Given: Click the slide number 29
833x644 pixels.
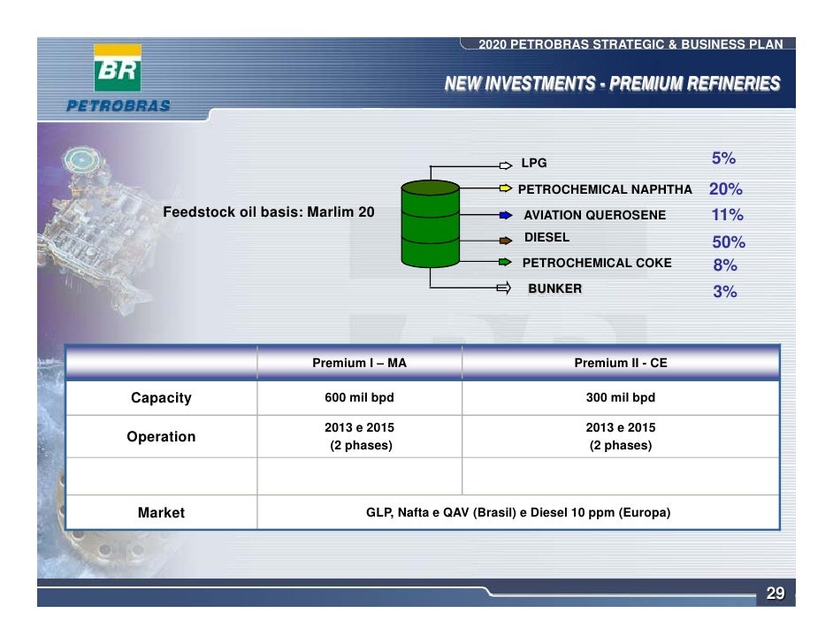Looking at the screenshot, I should [776, 593].
